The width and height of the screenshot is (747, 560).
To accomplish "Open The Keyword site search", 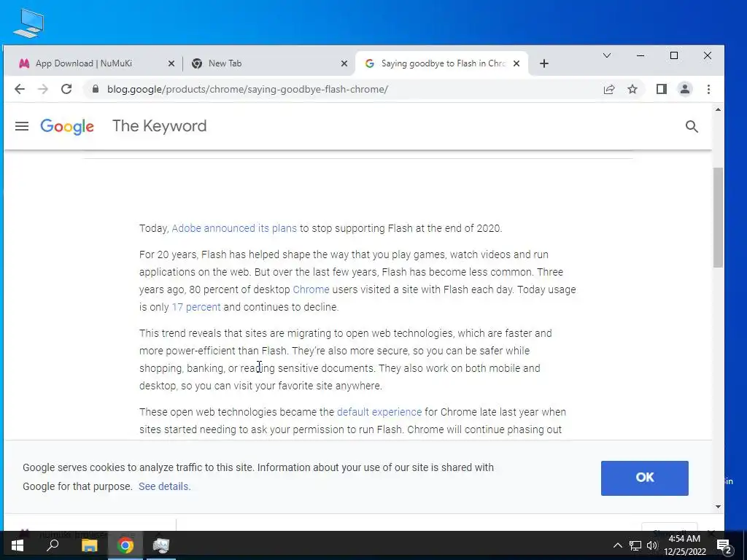I will coord(692,126).
